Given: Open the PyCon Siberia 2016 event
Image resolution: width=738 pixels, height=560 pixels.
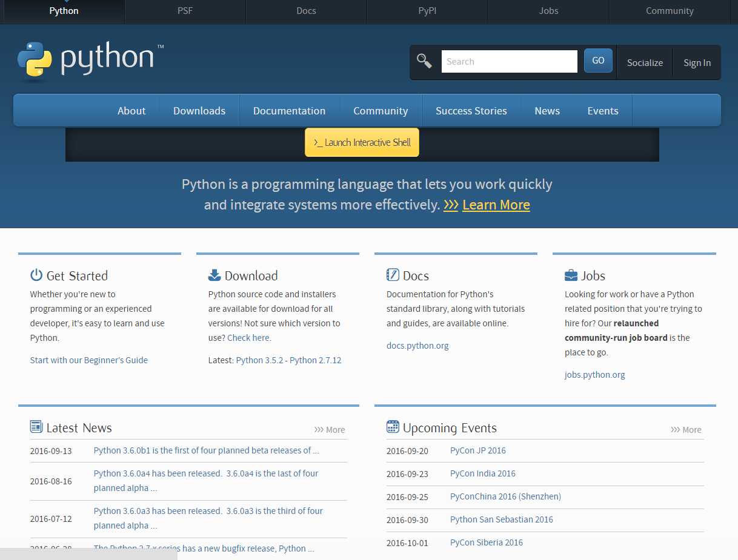Looking at the screenshot, I should click(x=487, y=542).
